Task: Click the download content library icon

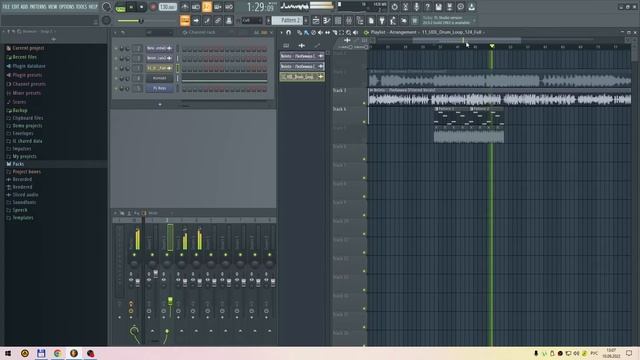Action: coord(471,7)
